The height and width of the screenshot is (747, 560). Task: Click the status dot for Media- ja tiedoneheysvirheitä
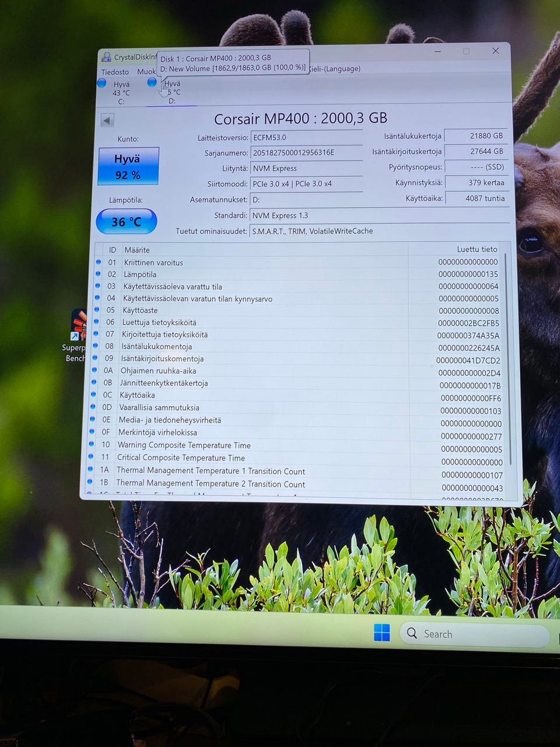coord(92,419)
